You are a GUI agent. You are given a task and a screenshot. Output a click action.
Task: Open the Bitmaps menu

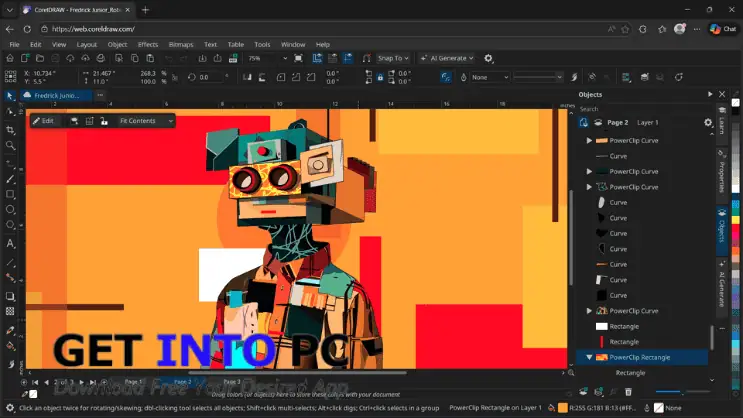[x=181, y=45]
